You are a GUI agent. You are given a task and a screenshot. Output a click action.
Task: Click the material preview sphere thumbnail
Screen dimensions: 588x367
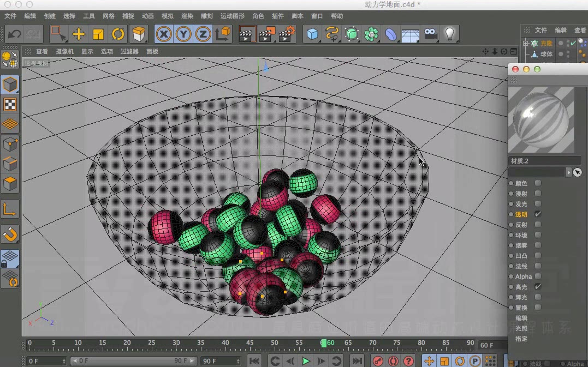(x=541, y=120)
